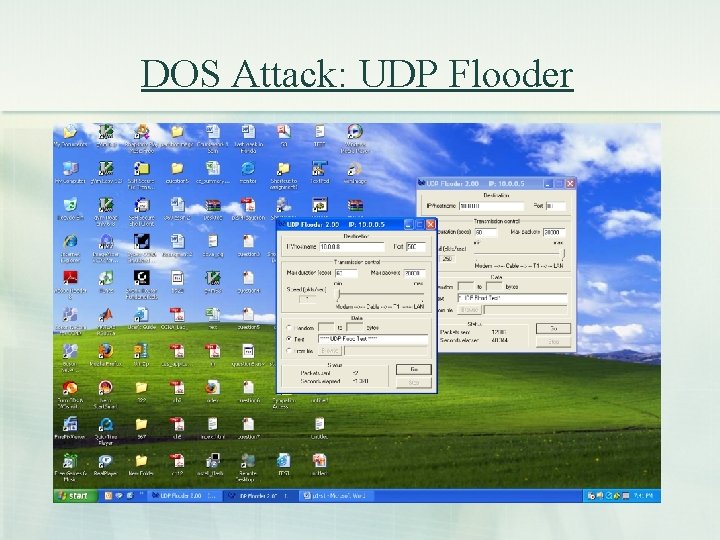Click the Stop button in the back UDP Flooder window
The width and height of the screenshot is (720, 540).
coord(553,342)
